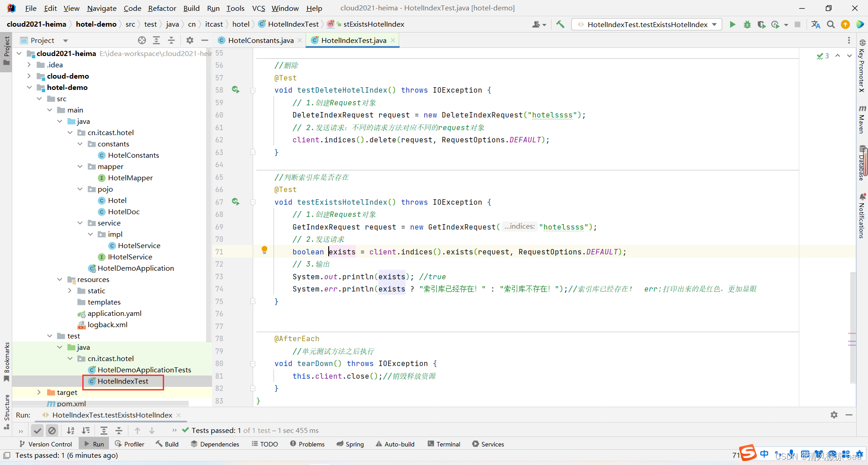Run HotelIndexTest with the green Run arrow
Image resolution: width=868 pixels, height=465 pixels.
click(732, 24)
